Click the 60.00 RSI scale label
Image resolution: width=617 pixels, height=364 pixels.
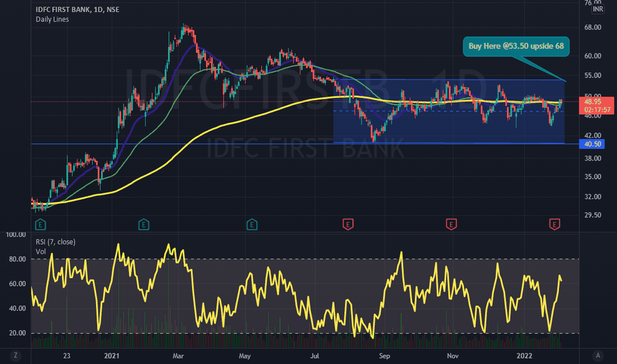[x=18, y=284]
